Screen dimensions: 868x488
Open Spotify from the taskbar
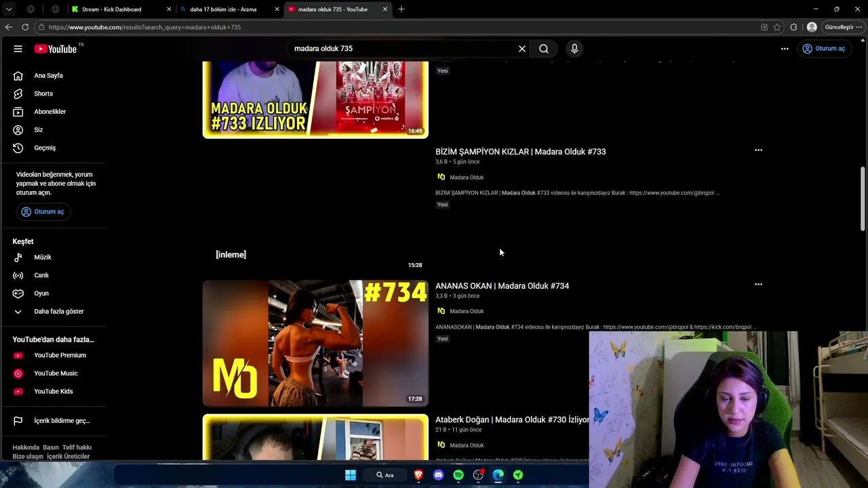(x=458, y=475)
